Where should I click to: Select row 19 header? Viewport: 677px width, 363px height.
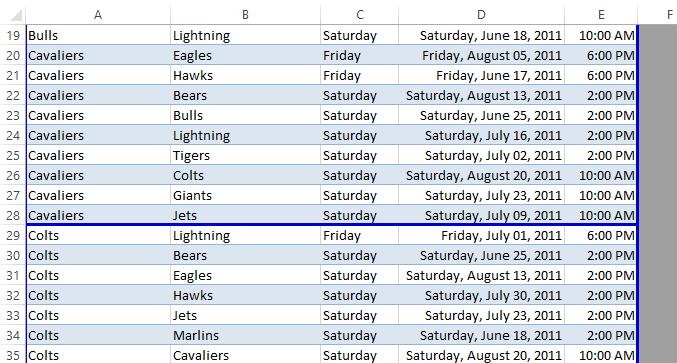coord(13,35)
